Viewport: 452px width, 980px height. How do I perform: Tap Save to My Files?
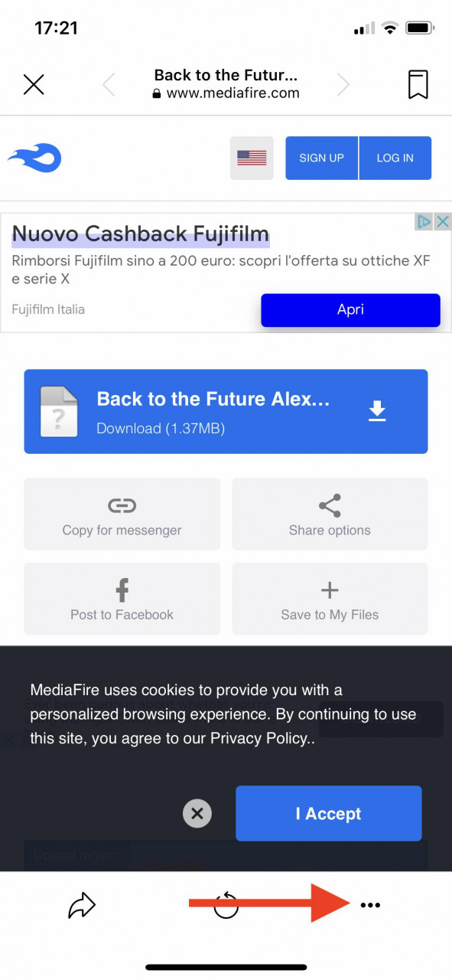coord(330,599)
